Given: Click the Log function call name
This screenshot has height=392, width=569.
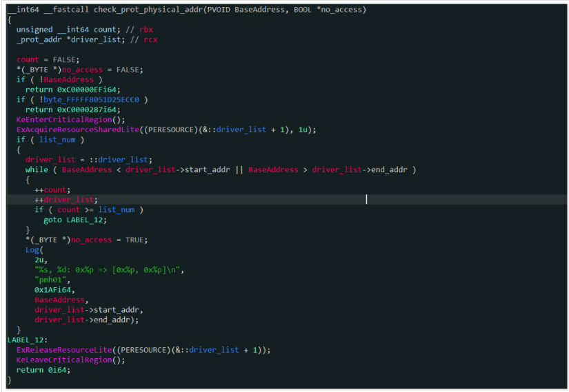Looking at the screenshot, I should [x=32, y=249].
